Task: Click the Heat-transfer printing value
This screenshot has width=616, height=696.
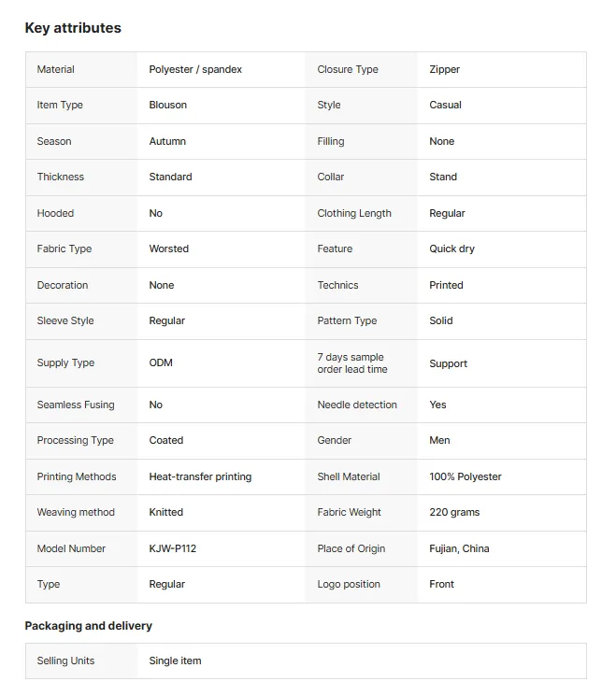Action: (x=200, y=476)
